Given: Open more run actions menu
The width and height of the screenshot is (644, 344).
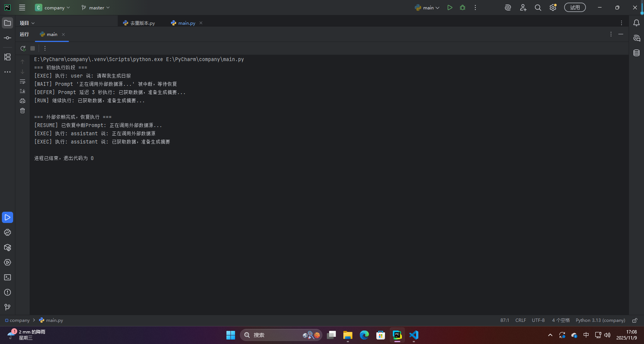Looking at the screenshot, I should (475, 7).
